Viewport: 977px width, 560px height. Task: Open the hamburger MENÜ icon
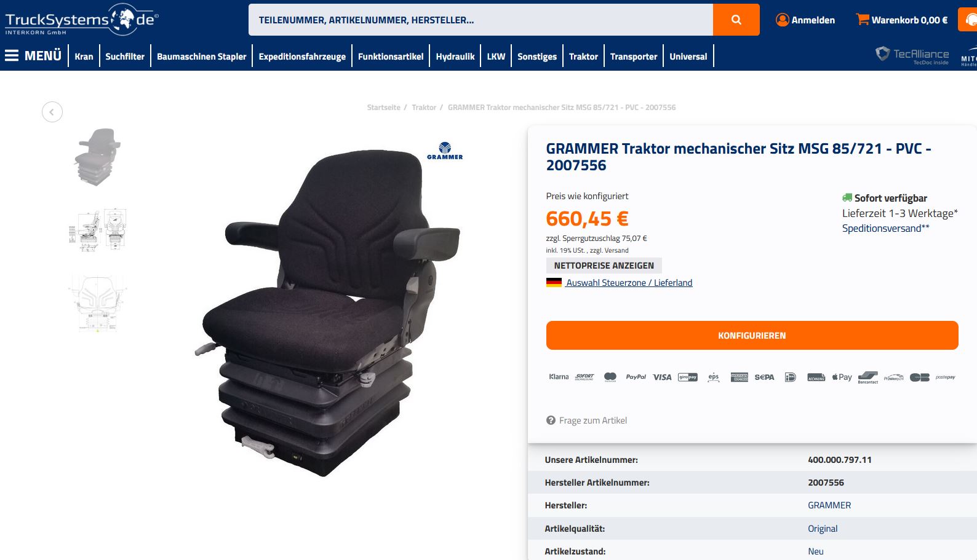pyautogui.click(x=12, y=56)
